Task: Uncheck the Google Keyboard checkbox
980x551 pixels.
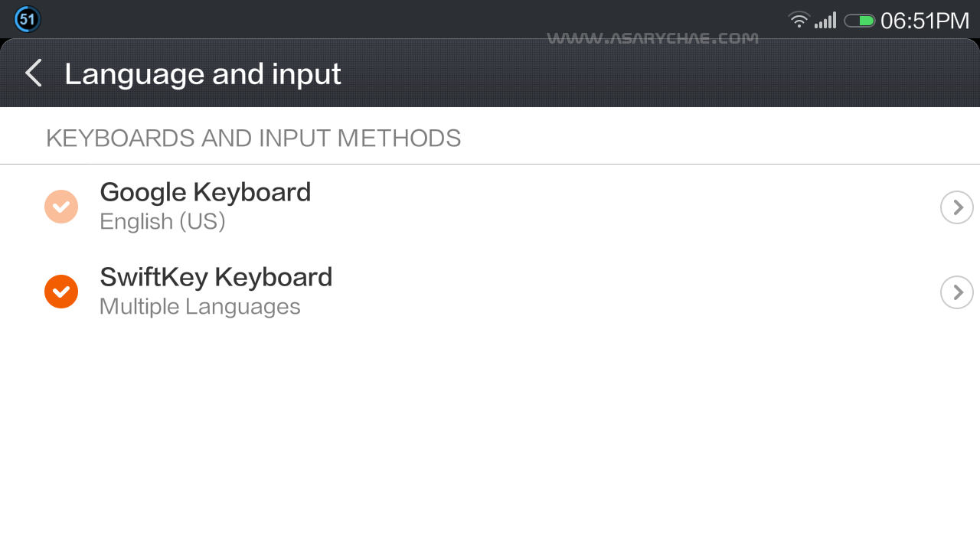Action: pyautogui.click(x=61, y=207)
